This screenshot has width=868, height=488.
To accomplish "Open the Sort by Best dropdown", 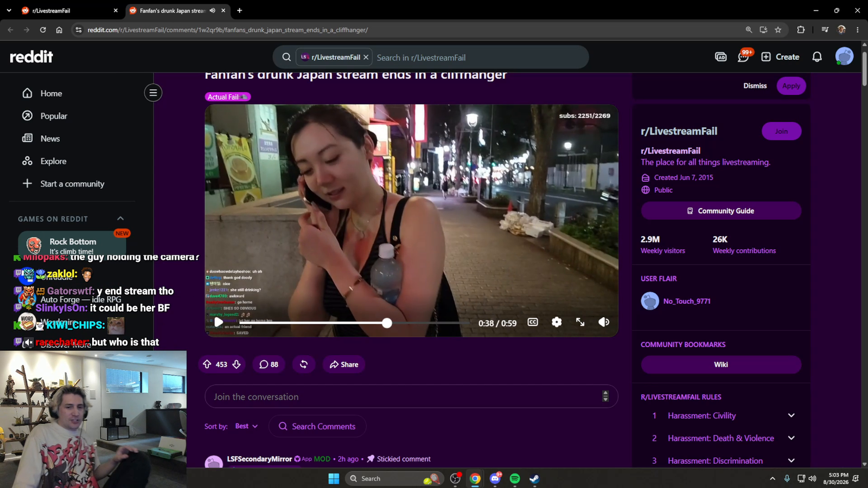I will click(x=246, y=426).
